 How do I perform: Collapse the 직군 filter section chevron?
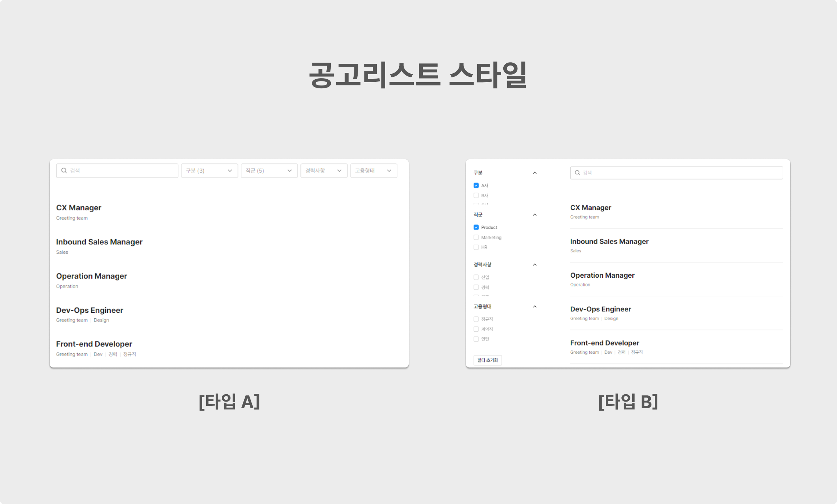pyautogui.click(x=535, y=215)
